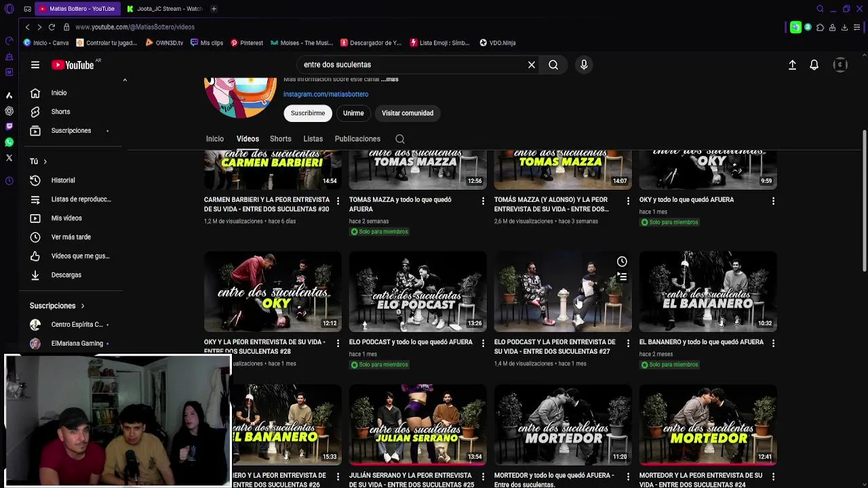The image size is (868, 488).
Task: Add Elo Podcast #27 video to queue
Action: 622,277
